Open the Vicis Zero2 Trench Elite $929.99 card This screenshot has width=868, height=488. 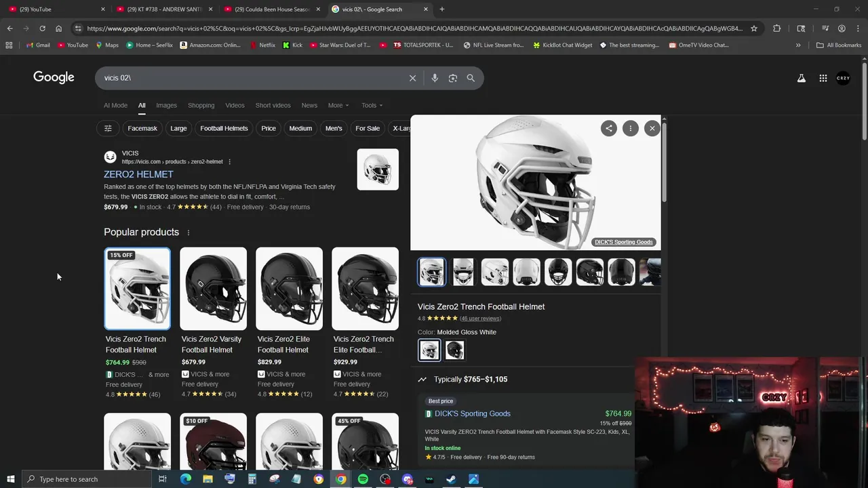365,323
